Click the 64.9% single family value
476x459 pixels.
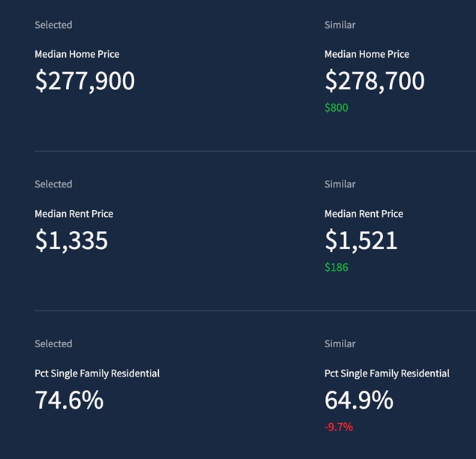pyautogui.click(x=358, y=400)
